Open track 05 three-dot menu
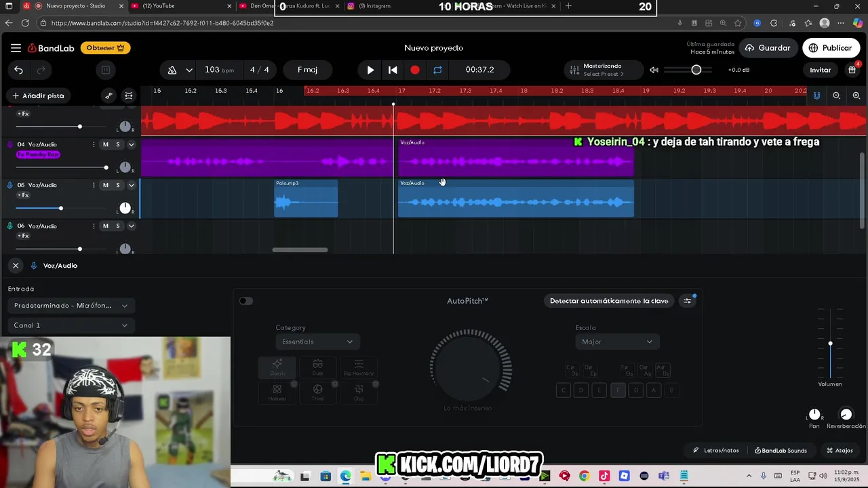 [x=94, y=185]
